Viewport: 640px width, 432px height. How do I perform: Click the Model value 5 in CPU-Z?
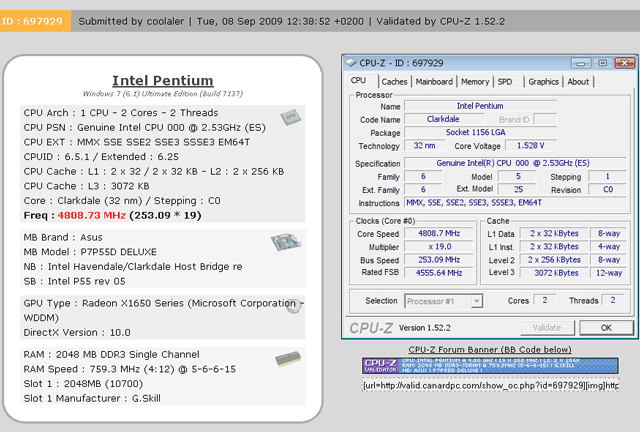click(518, 176)
